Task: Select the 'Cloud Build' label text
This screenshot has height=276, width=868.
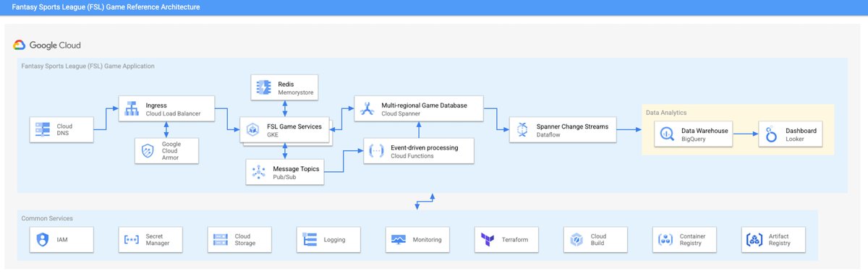Action: tap(598, 239)
